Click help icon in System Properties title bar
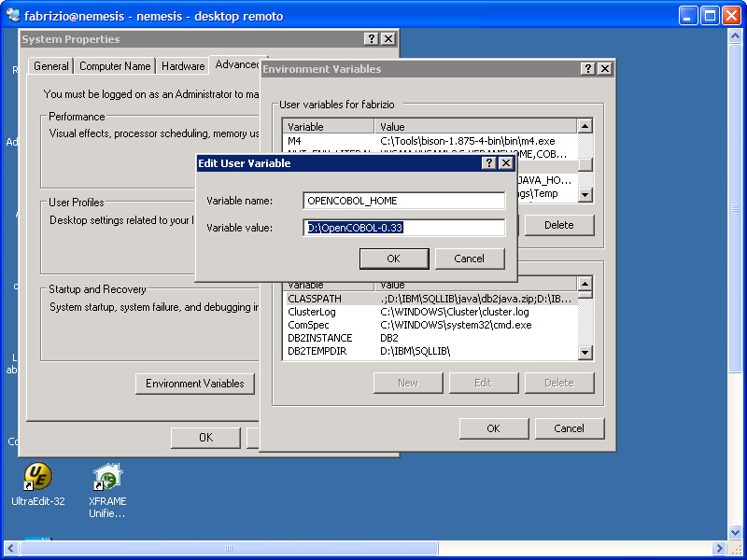The image size is (747, 560). tap(371, 39)
